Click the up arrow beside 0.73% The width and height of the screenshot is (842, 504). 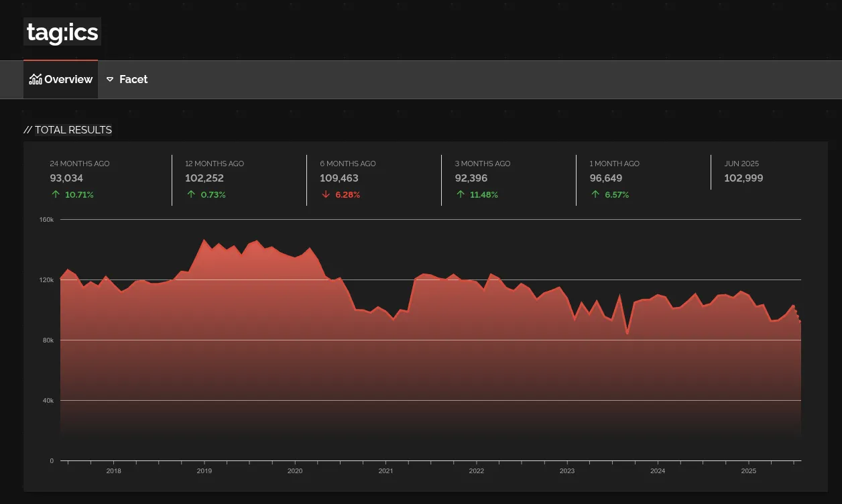pos(191,195)
